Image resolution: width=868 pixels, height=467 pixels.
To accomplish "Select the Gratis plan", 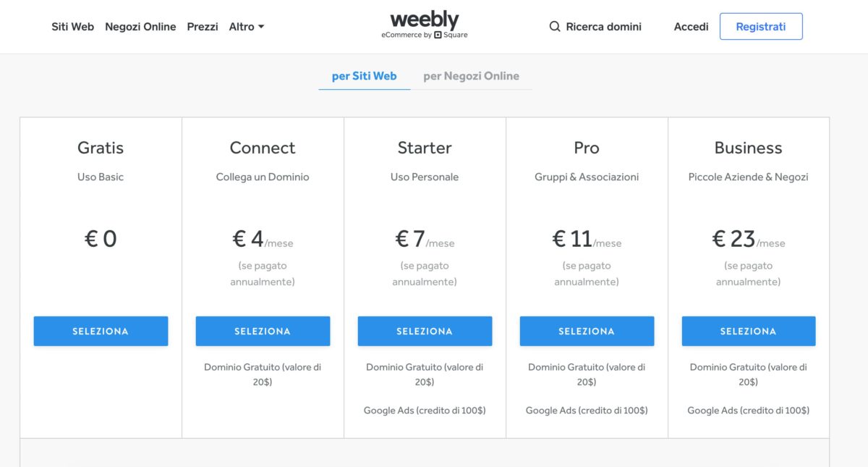I will [101, 331].
